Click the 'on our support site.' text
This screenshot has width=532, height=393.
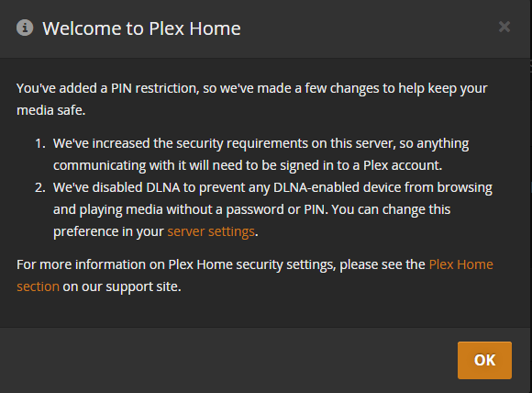[x=122, y=286]
